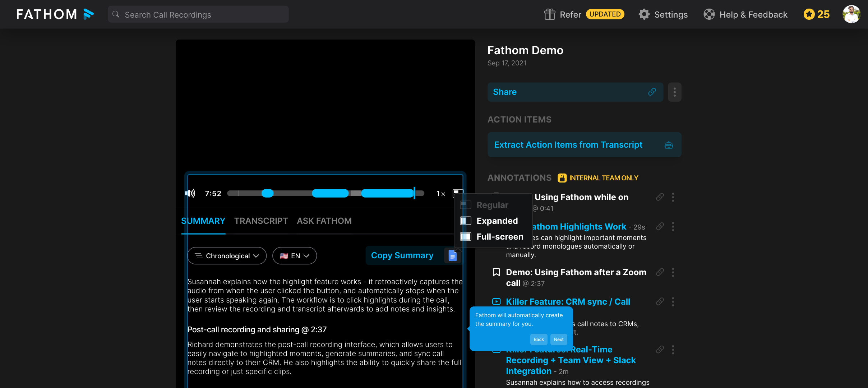Image resolution: width=868 pixels, height=388 pixels.
Task: Click the 7:52 timestamp
Action: (213, 194)
